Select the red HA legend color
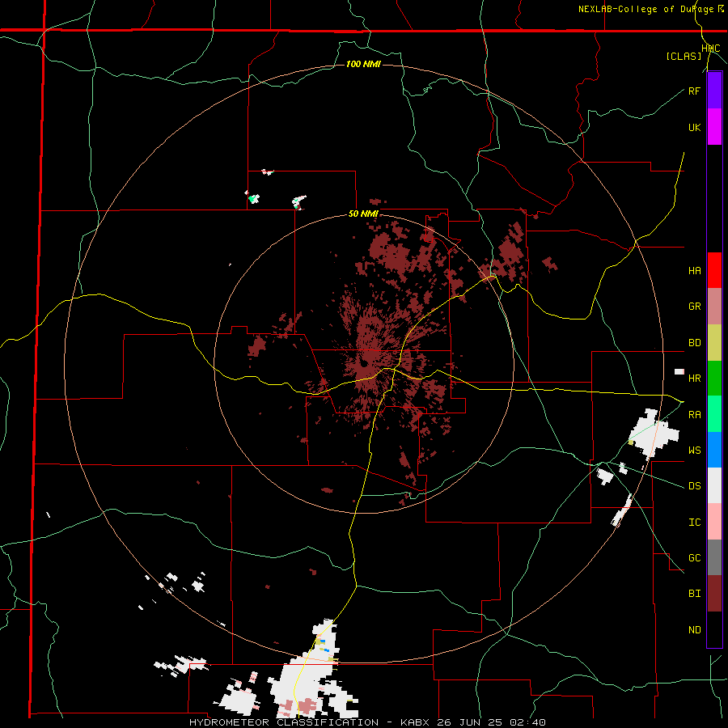The height and width of the screenshot is (728, 728). tap(714, 270)
